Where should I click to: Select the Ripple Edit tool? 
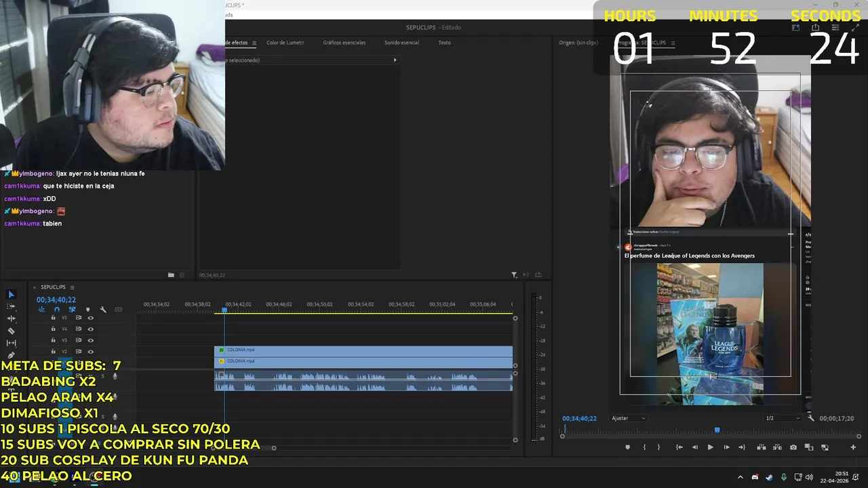pos(11,319)
